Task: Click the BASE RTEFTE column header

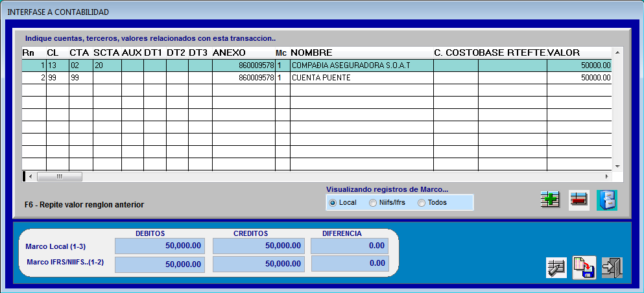Action: pos(512,53)
